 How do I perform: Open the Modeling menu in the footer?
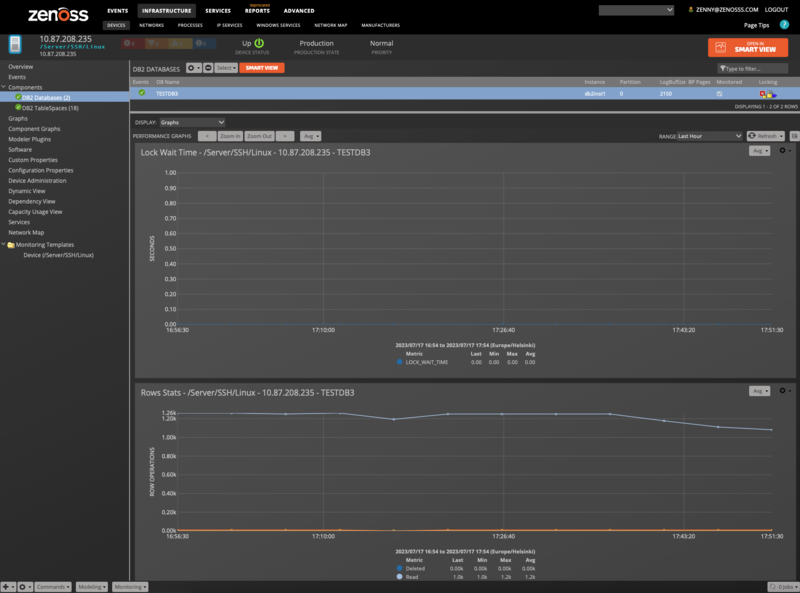click(92, 587)
